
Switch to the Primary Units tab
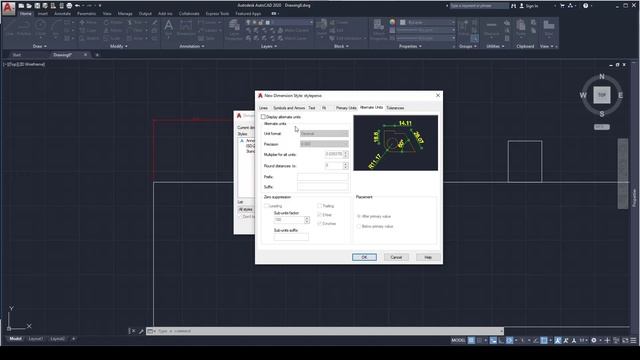pyautogui.click(x=346, y=108)
